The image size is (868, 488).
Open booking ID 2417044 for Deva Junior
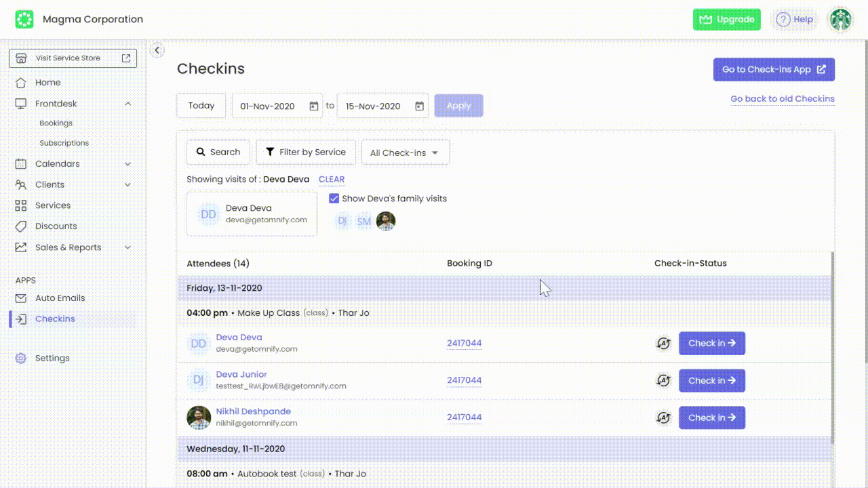pos(465,381)
